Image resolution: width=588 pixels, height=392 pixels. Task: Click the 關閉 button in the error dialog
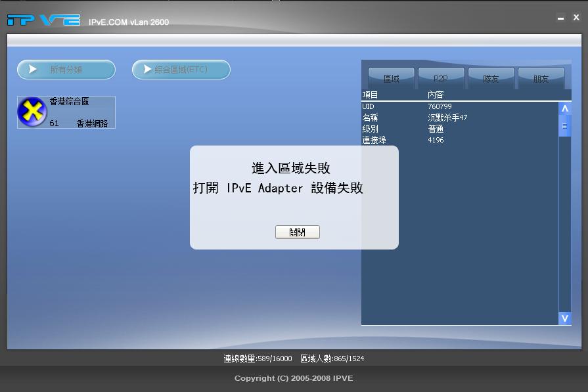click(x=298, y=232)
